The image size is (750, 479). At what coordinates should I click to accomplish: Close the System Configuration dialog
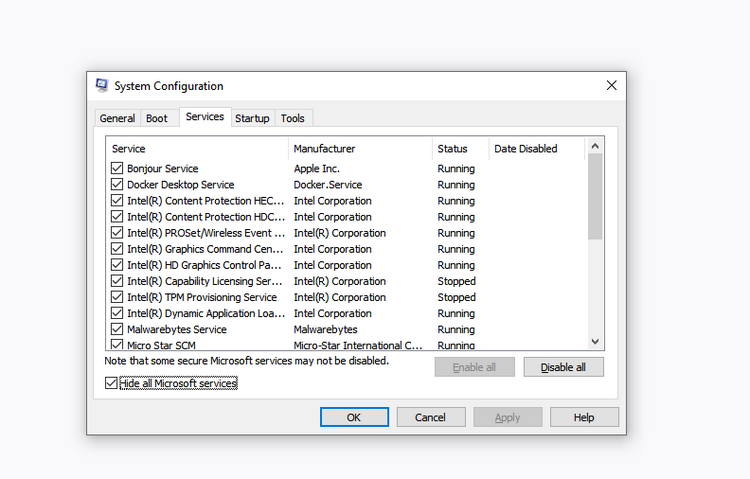click(611, 86)
